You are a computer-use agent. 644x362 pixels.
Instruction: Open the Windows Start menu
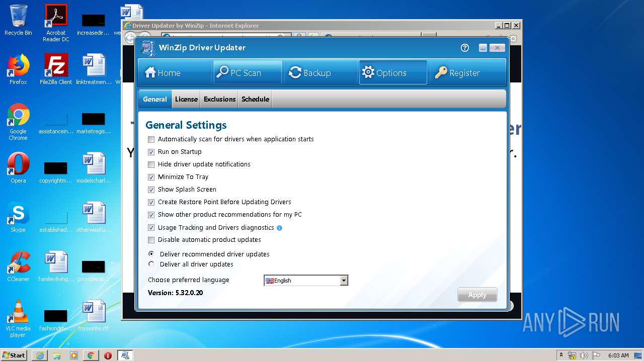tap(14, 355)
